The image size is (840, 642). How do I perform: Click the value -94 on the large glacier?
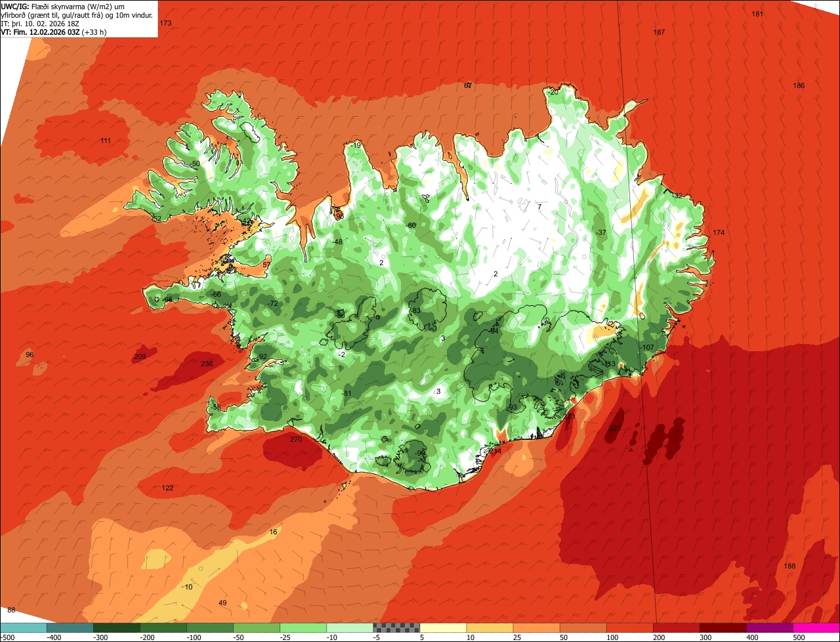(x=493, y=330)
